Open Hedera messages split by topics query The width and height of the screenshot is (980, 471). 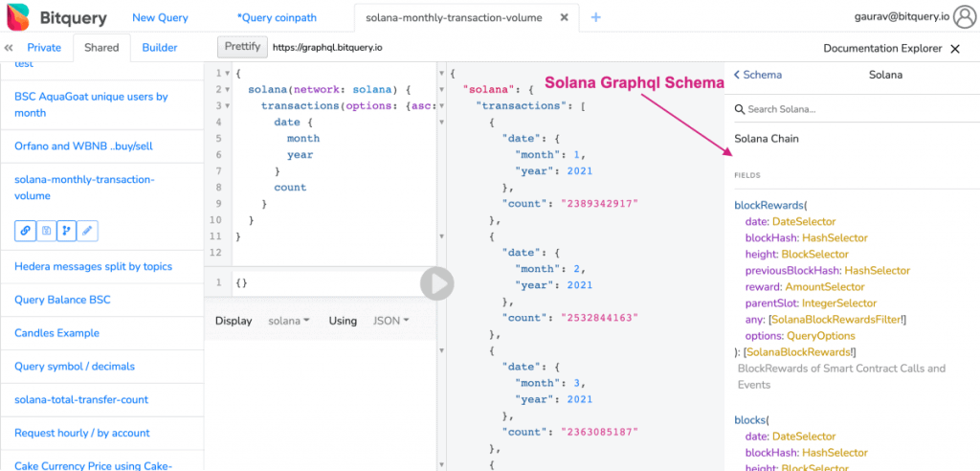(93, 266)
